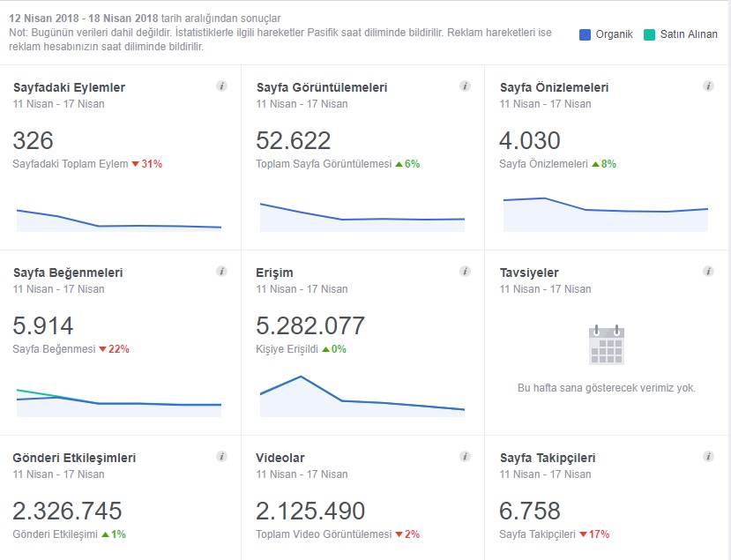Show info for the Videolar card
Screen dimensions: 731x560
click(x=465, y=457)
